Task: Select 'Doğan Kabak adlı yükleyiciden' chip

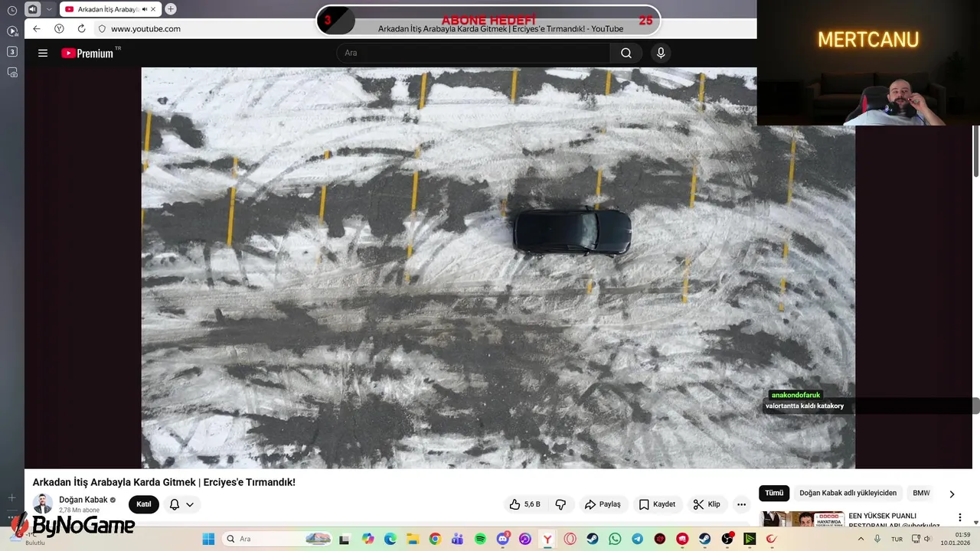Action: 848,494
